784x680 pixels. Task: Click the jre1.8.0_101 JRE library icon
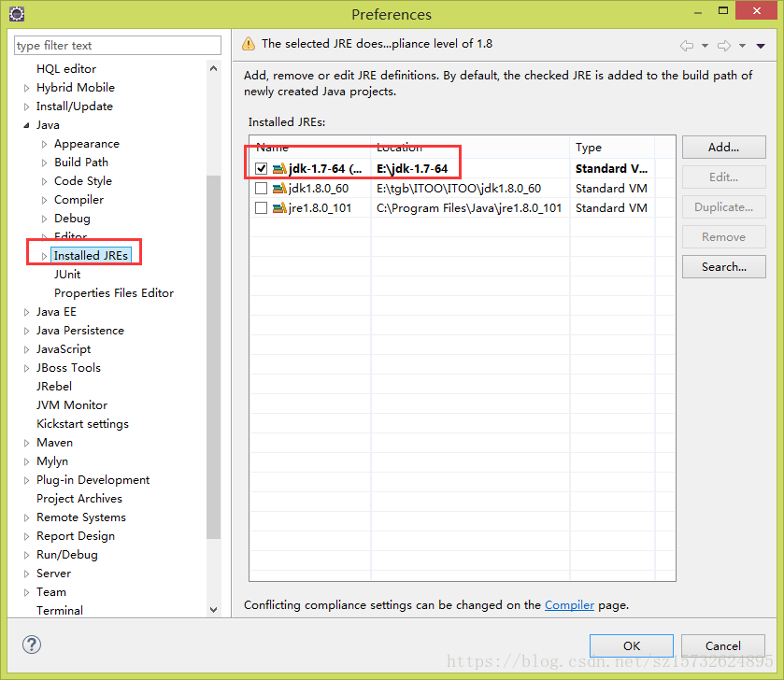279,208
